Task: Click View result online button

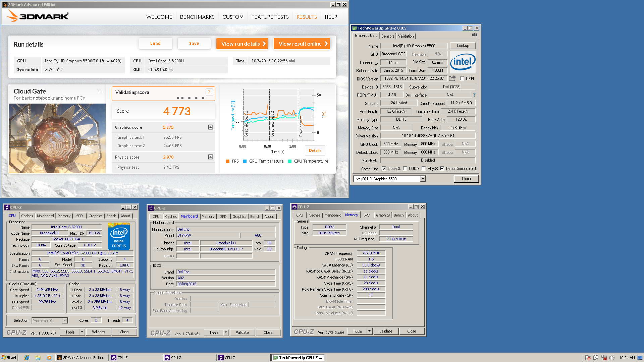Action: click(302, 44)
